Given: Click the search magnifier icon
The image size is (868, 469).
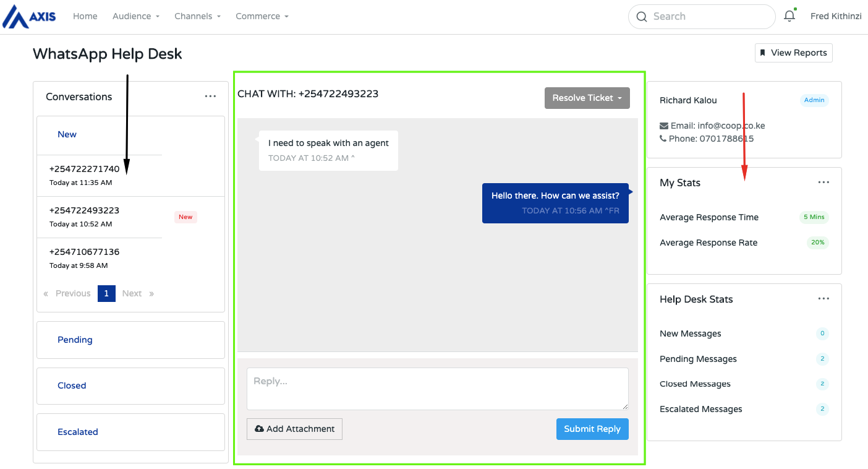Looking at the screenshot, I should coord(642,17).
